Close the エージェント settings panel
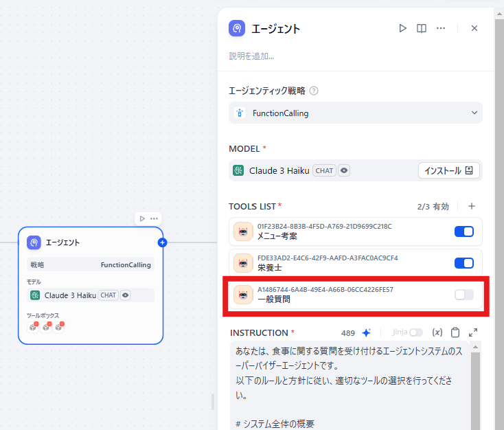 [474, 28]
